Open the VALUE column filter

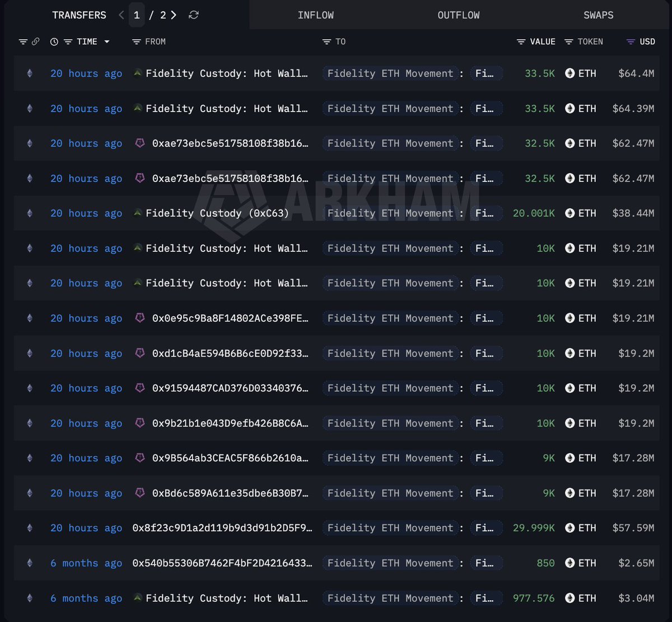point(521,41)
